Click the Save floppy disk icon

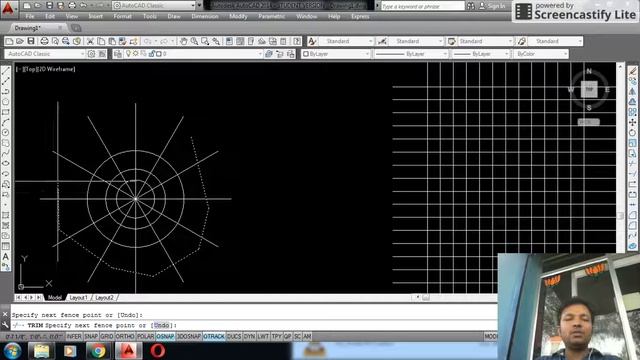(x=31, y=41)
